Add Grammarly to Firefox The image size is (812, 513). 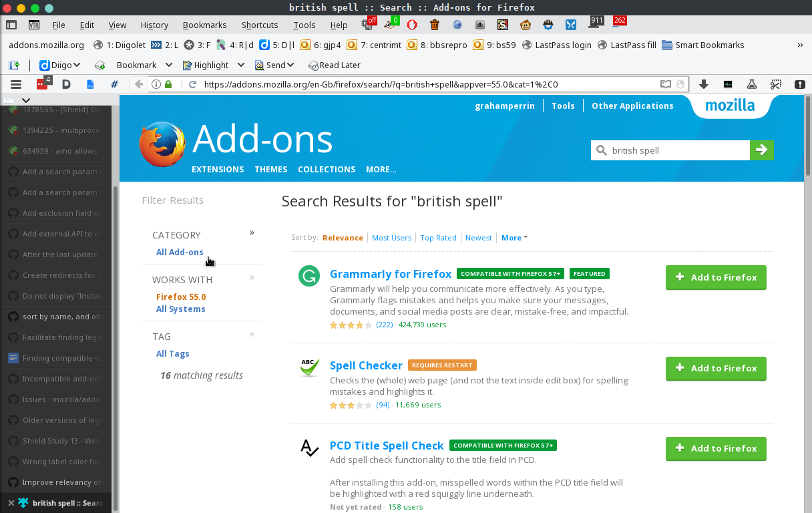tap(716, 277)
